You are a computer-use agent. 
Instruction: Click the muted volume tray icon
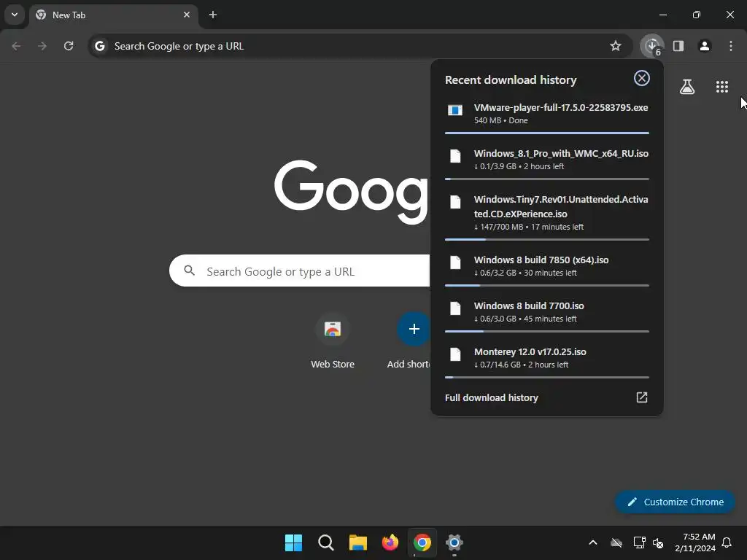(x=658, y=542)
